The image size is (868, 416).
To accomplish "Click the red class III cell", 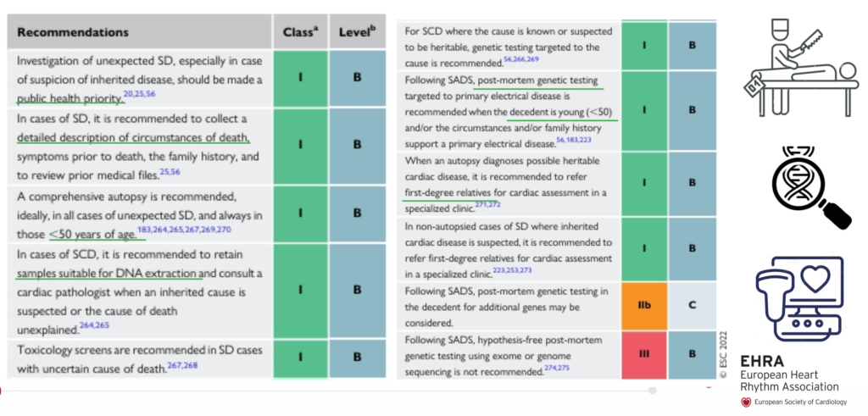I will pyautogui.click(x=644, y=355).
